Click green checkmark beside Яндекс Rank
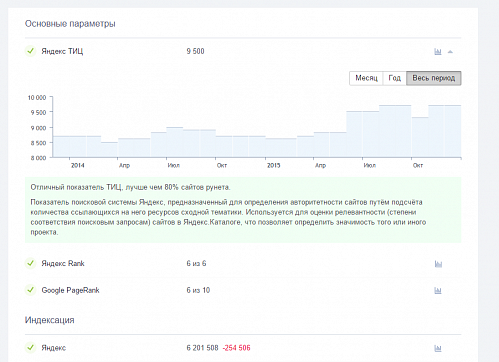This screenshot has width=499, height=362. tap(31, 263)
